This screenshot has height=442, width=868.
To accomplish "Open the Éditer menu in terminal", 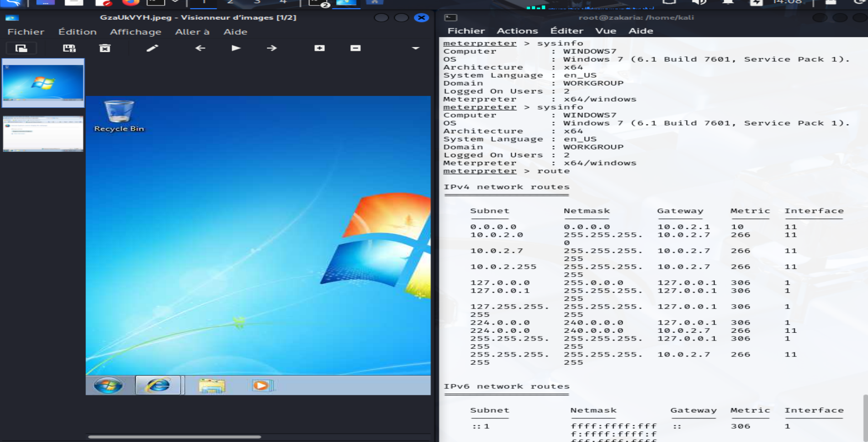I will click(x=567, y=31).
